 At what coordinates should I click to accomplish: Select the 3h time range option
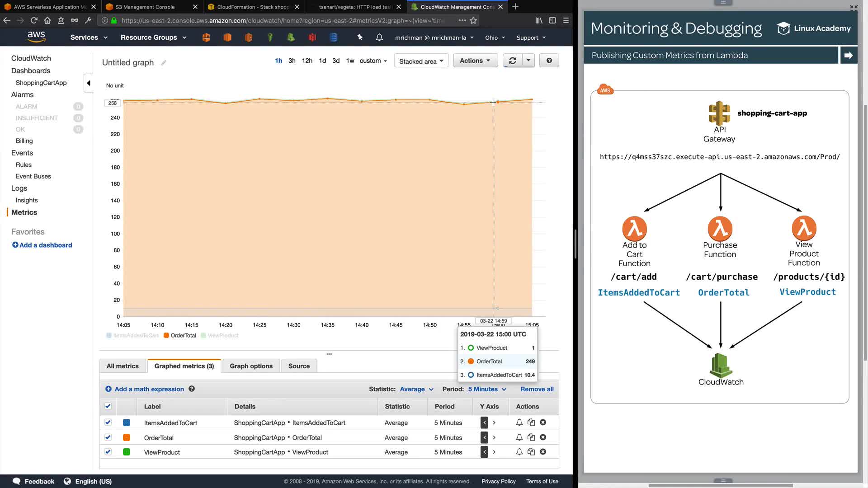tap(292, 61)
